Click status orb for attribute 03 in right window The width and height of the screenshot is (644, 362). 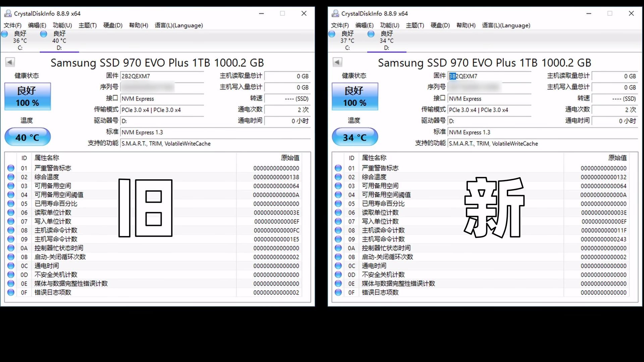[x=338, y=186]
